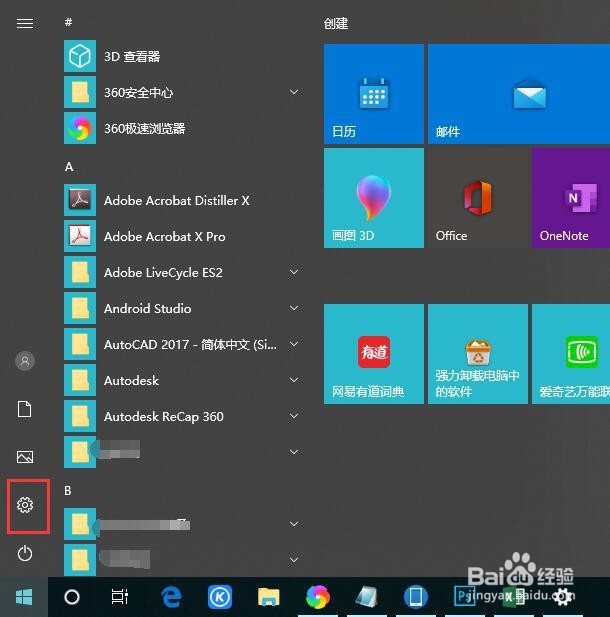Screen dimensions: 610x617
Task: Open Pictures icon in left rail
Action: point(25,457)
